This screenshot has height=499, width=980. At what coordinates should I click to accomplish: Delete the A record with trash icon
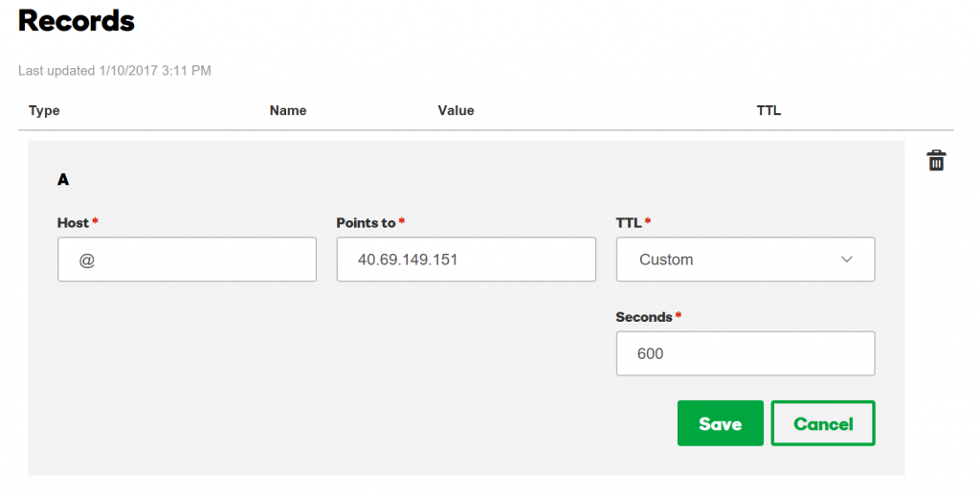pyautogui.click(x=936, y=161)
